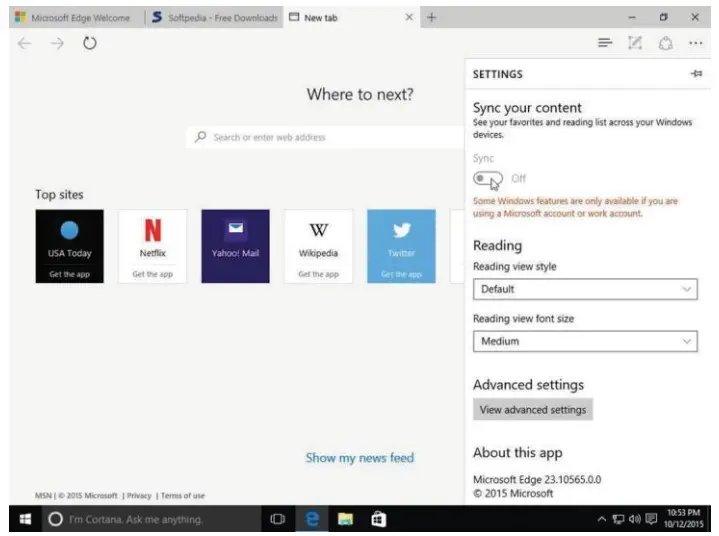The image size is (719, 536).
Task: Open the network tray icon
Action: point(618,519)
